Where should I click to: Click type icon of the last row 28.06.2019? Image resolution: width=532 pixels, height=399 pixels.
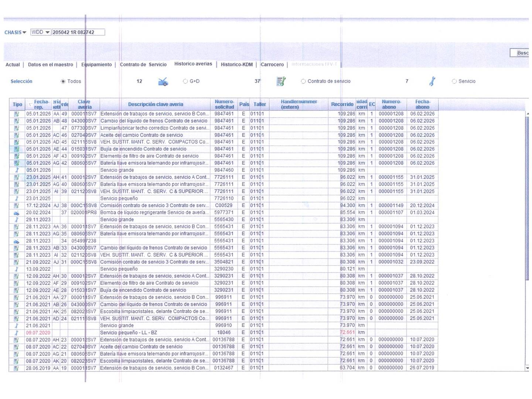(16, 368)
